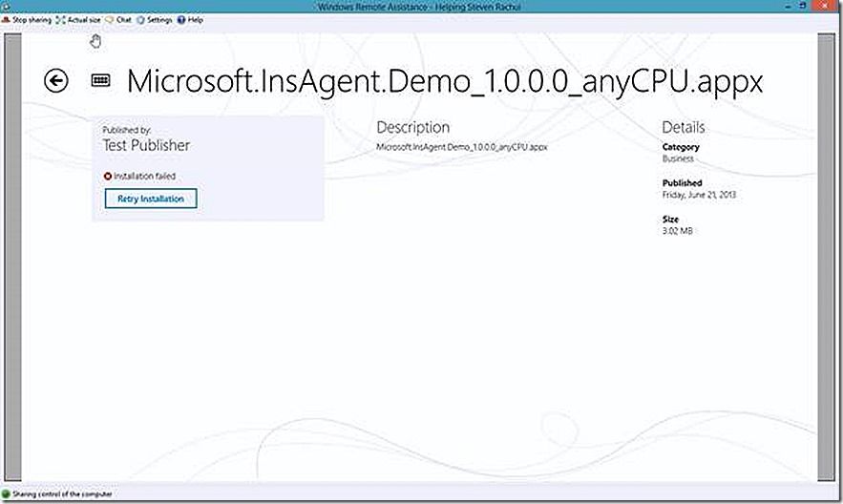Open the Chat panel
Image resolution: width=843 pixels, height=504 pixels.
(118, 20)
